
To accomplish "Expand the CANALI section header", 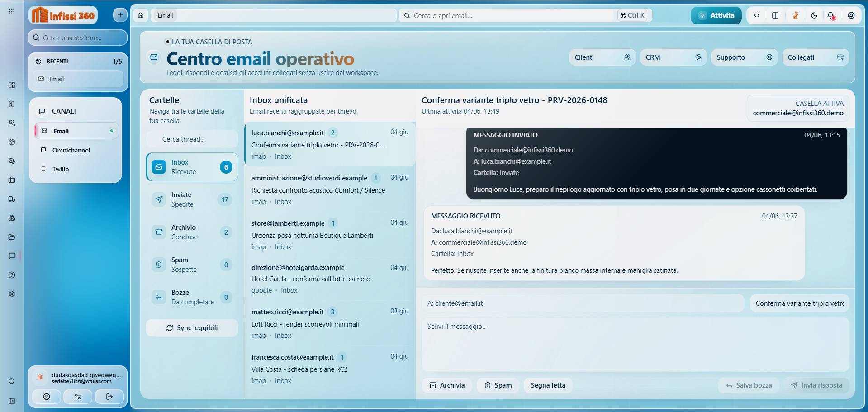I will [76, 111].
